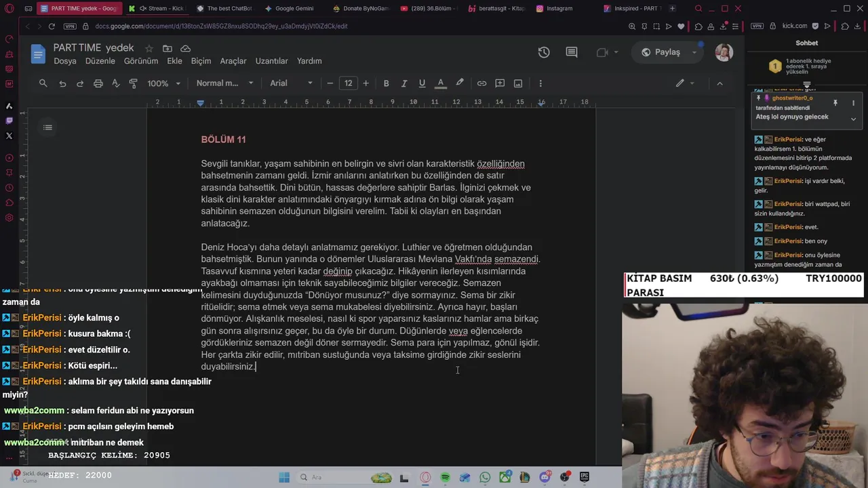The image size is (868, 488).
Task: Show all comments panel
Action: pyautogui.click(x=572, y=52)
